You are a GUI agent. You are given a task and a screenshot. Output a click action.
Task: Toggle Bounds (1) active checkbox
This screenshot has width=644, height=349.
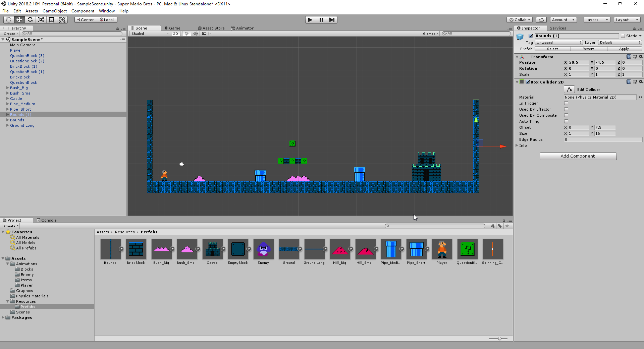point(531,36)
